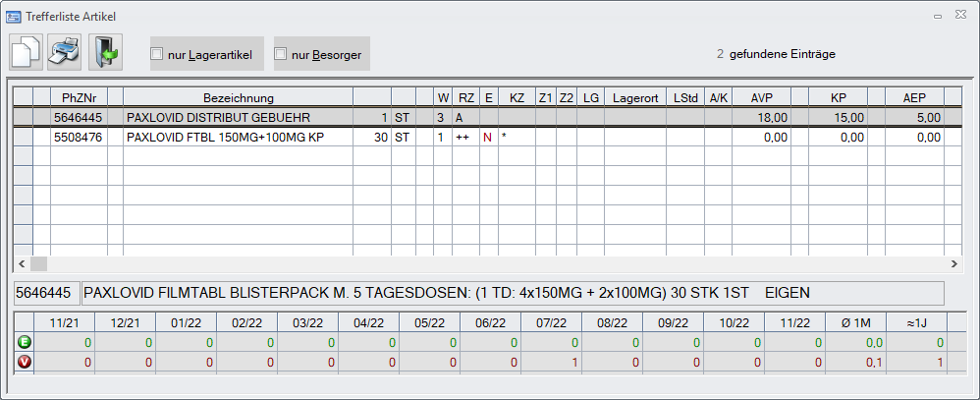Click the red V row icon

24,362
